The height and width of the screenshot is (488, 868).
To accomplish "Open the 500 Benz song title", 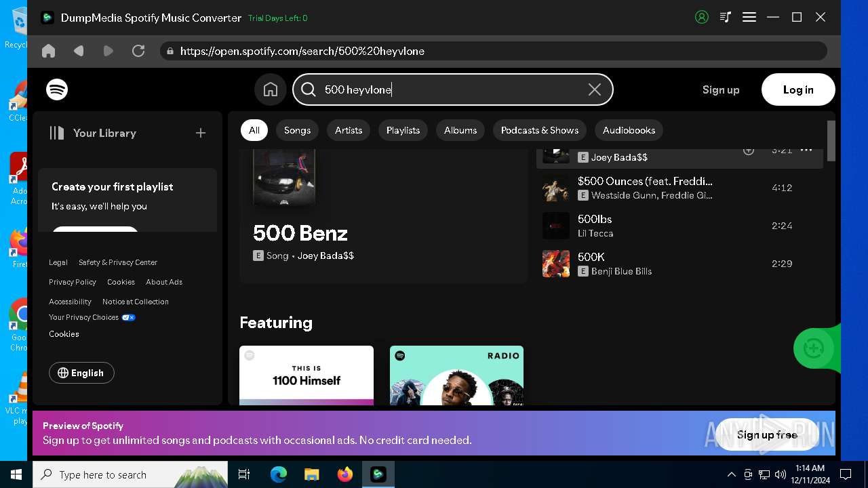I will pyautogui.click(x=300, y=233).
